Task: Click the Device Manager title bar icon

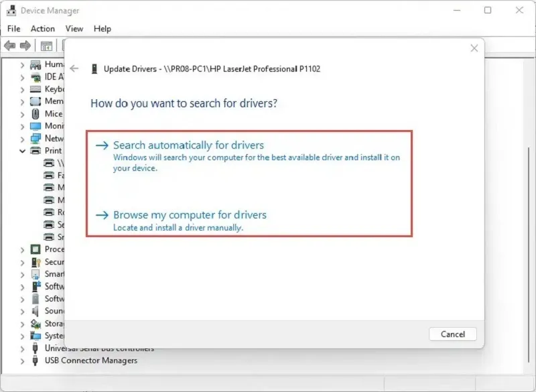Action: coord(11,11)
